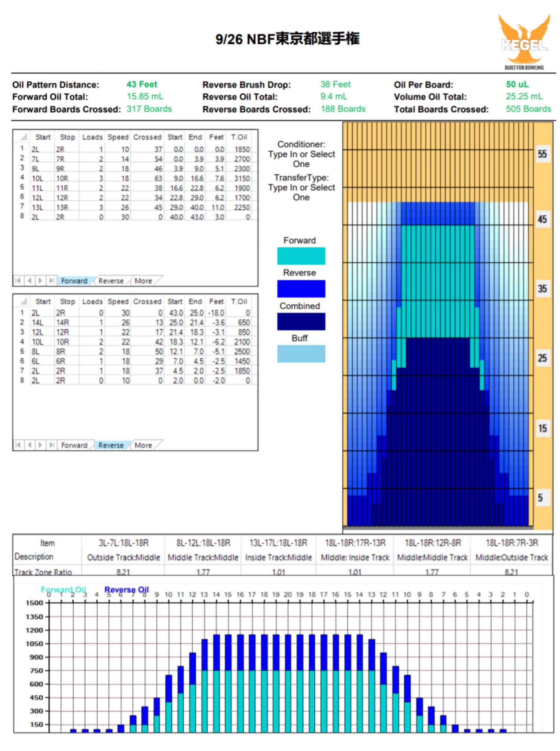
Task: Click the board 20 label on chart axis
Action: 287,594
